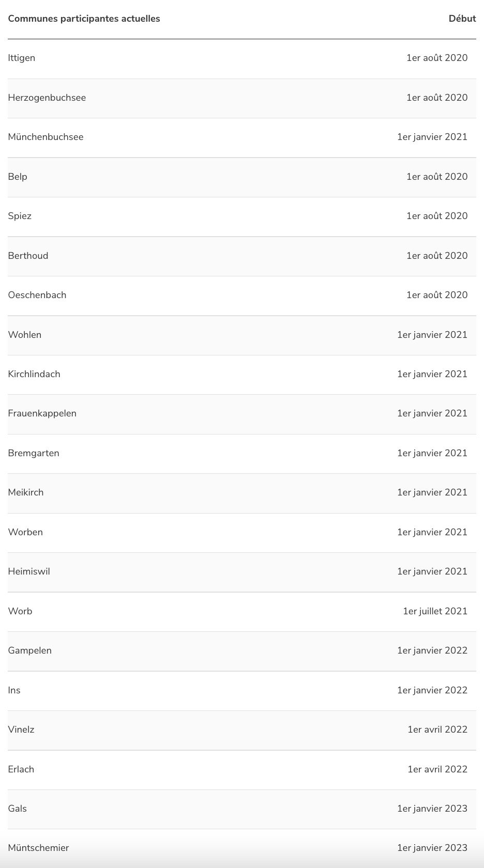Click the Berthoud table row
The image size is (484, 868).
pos(242,256)
